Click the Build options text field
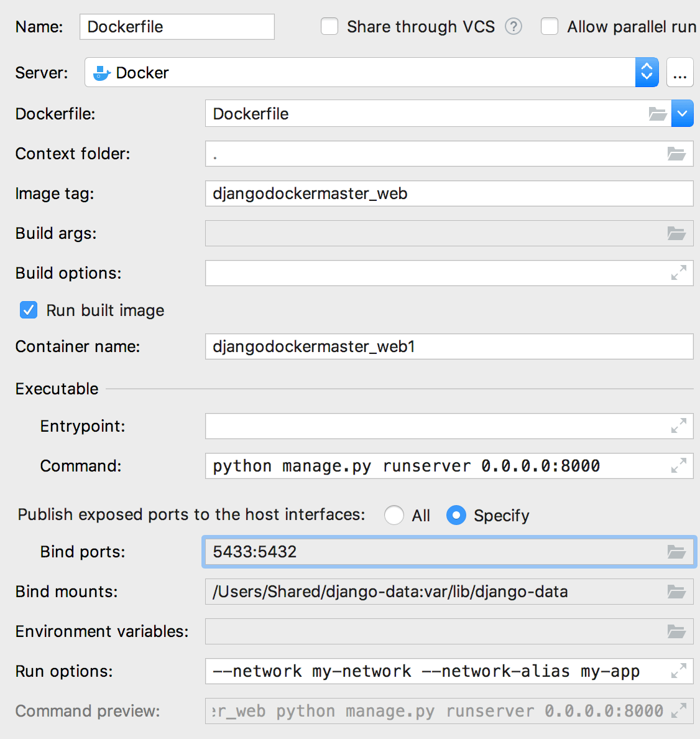This screenshot has height=739, width=700. (x=449, y=273)
